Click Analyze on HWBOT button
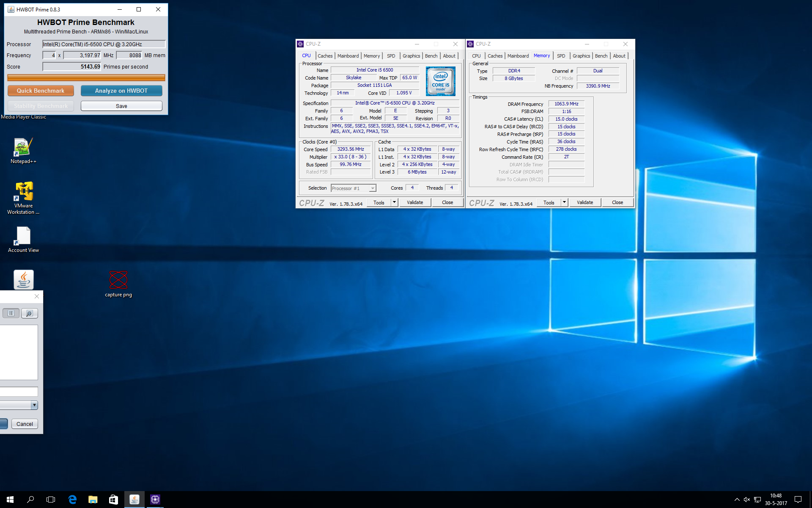The width and height of the screenshot is (812, 508). pyautogui.click(x=121, y=91)
